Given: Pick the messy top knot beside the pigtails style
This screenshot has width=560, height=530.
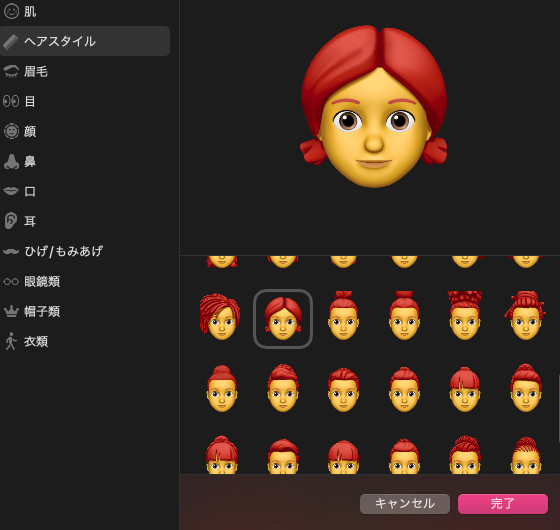Looking at the screenshot, I should coord(343,316).
